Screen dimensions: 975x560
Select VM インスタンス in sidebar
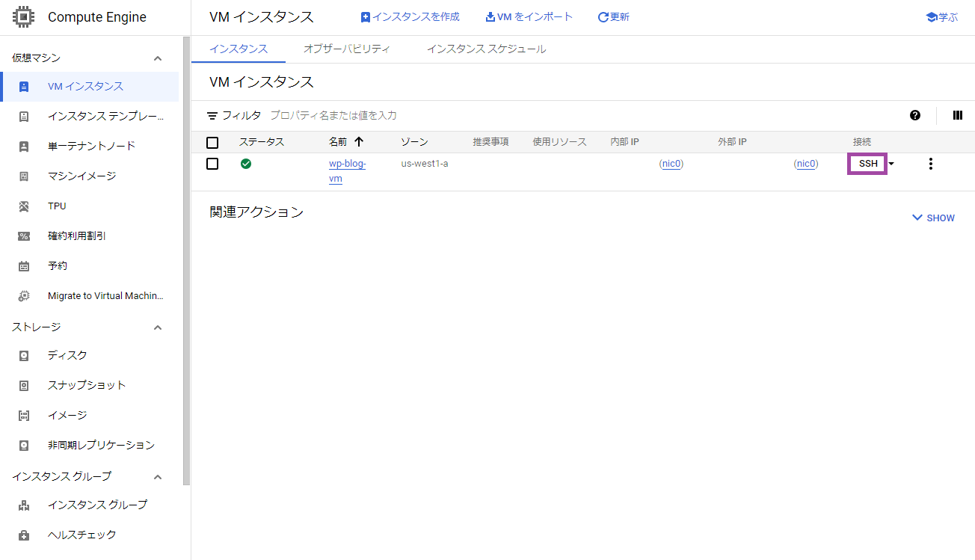90,87
